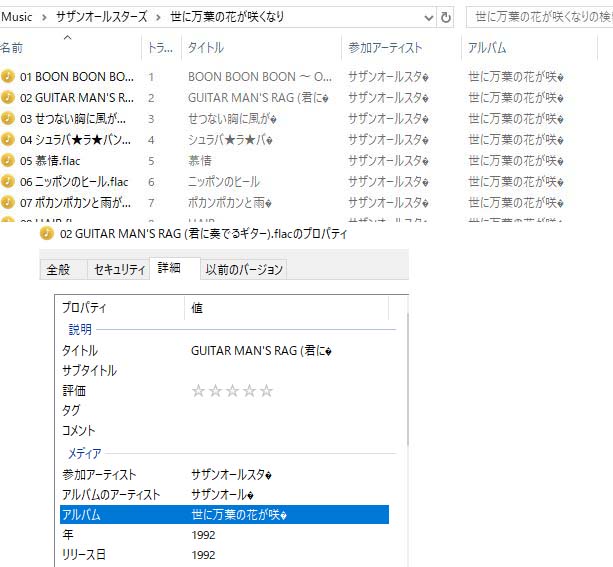
Task: Set rating to first star
Action: 198,390
